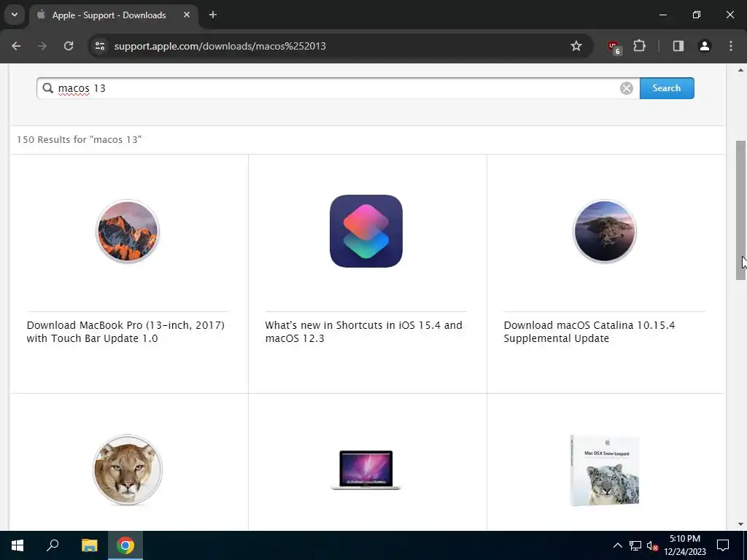This screenshot has width=747, height=560.
Task: Open the network tray icon
Action: [635, 545]
